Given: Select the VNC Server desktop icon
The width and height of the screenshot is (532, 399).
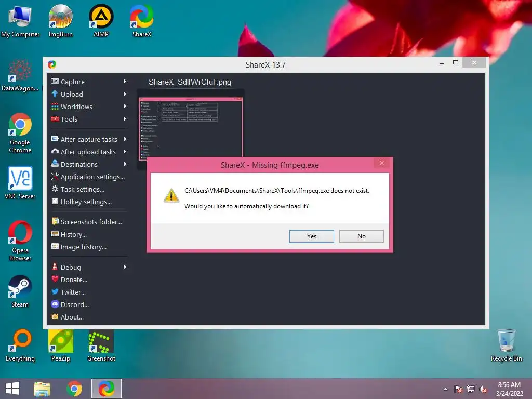Looking at the screenshot, I should pos(20,182).
